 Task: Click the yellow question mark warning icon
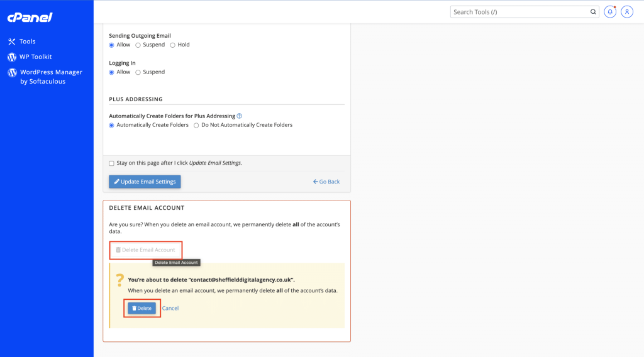coord(119,280)
